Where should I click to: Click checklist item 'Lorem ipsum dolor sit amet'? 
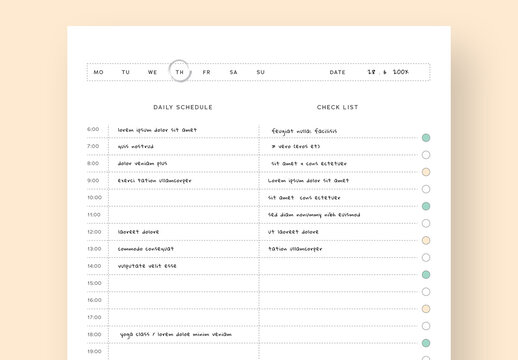[x=308, y=181]
